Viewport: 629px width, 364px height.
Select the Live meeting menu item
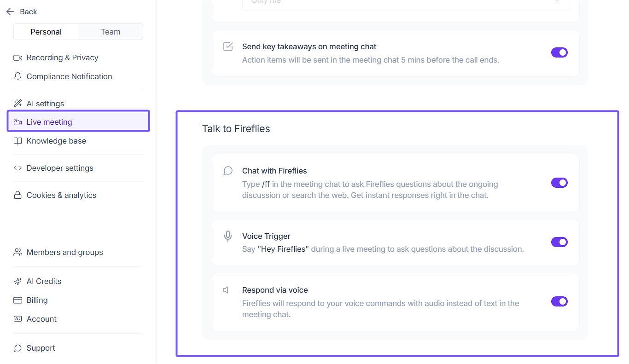(78, 122)
